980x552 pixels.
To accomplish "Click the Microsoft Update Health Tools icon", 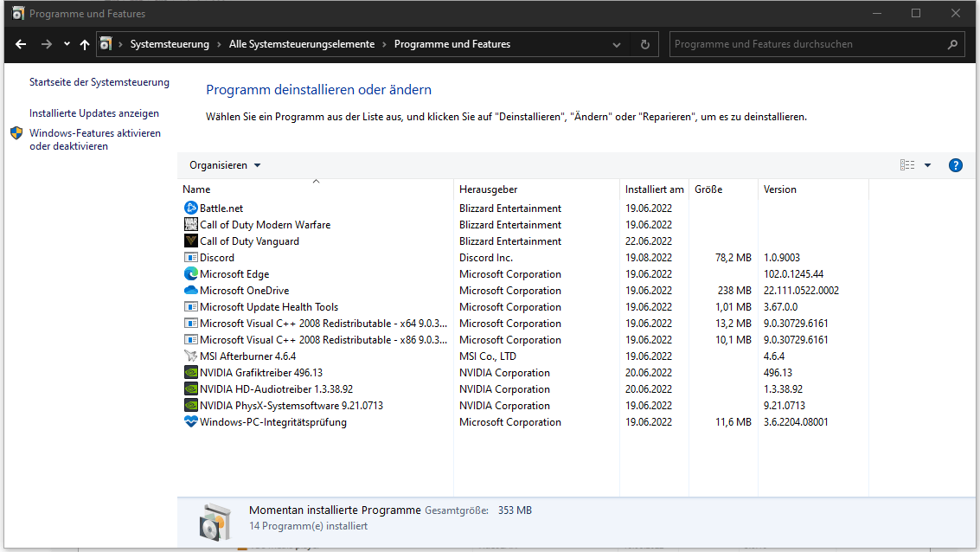I will point(190,306).
